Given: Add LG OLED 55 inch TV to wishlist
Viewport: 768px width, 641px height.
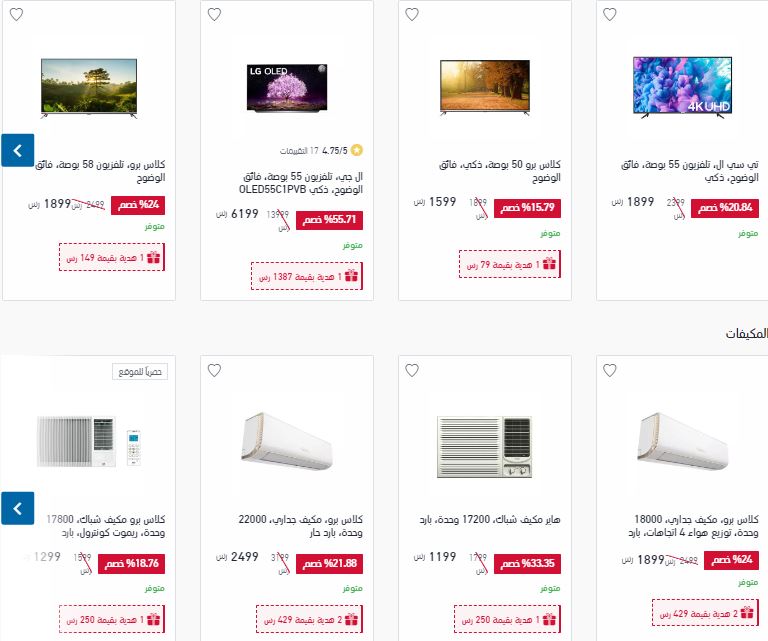Looking at the screenshot, I should click(215, 15).
